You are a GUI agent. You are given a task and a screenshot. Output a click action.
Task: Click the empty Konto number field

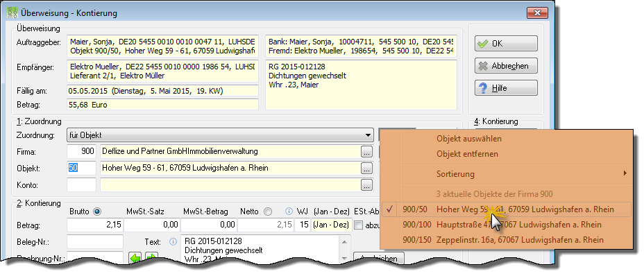pos(81,185)
